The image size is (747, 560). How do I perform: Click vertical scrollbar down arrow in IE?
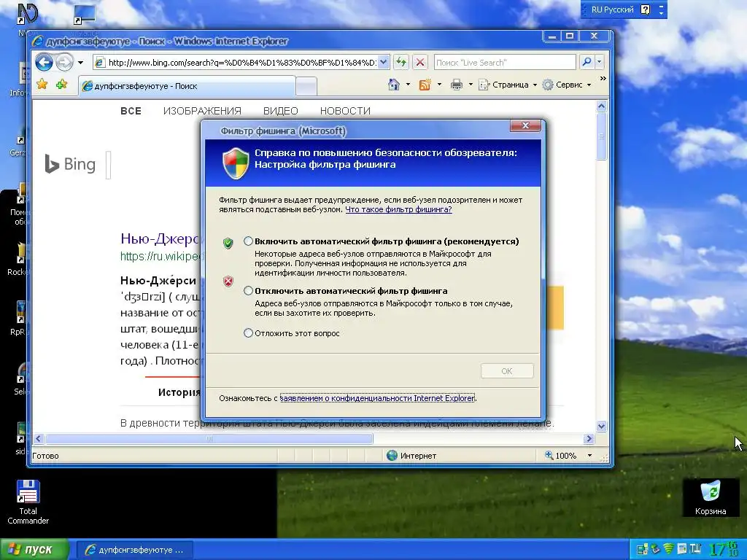point(601,426)
